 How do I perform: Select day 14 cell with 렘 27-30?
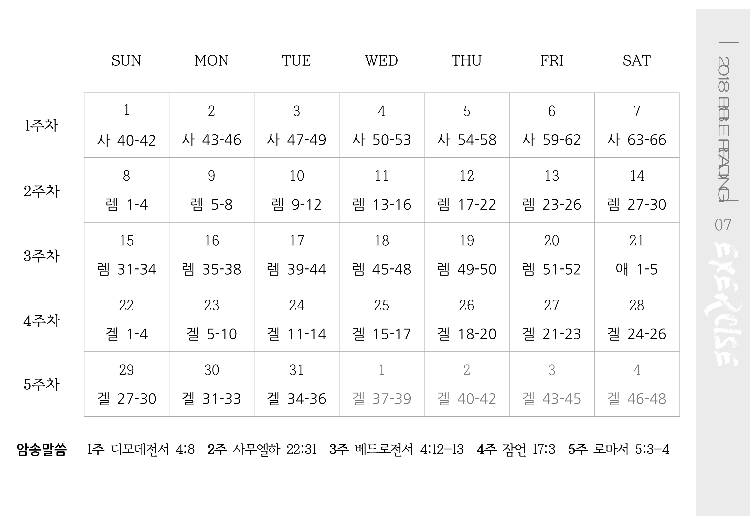coord(636,190)
